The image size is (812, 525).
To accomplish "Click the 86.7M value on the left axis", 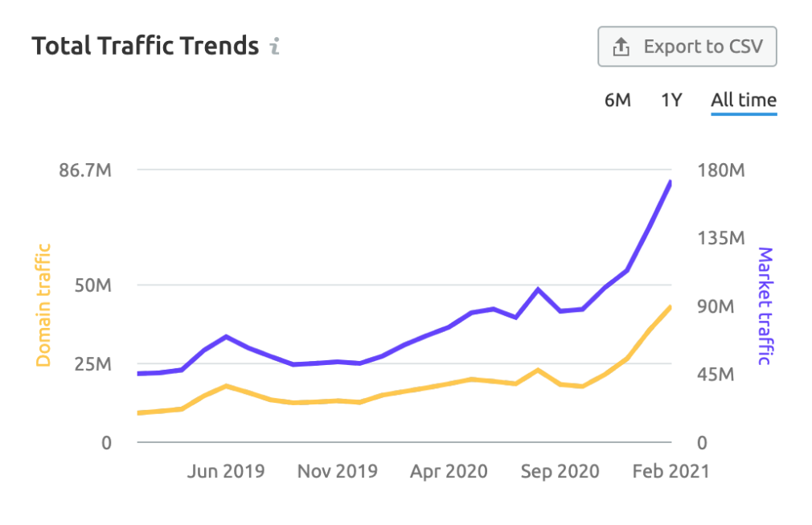I will (87, 170).
